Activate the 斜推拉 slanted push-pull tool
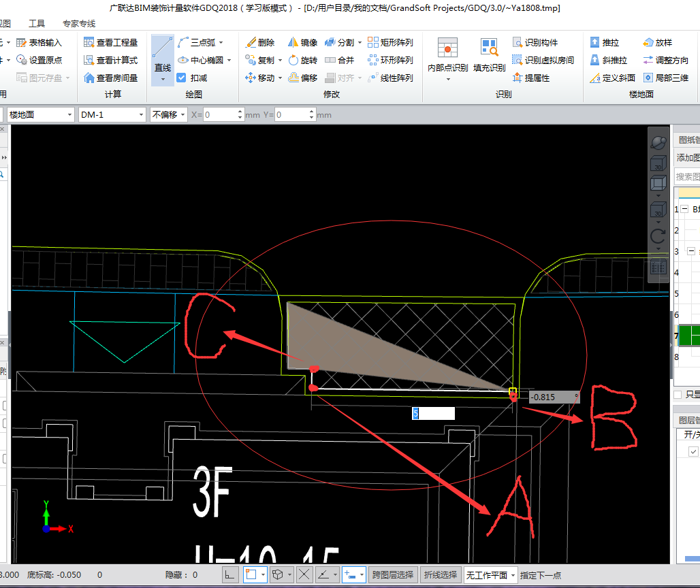This screenshot has width=700, height=588. point(609,60)
